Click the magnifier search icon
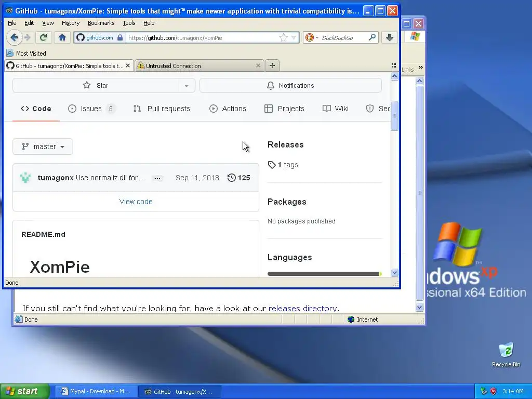The width and height of the screenshot is (532, 399). 372,37
